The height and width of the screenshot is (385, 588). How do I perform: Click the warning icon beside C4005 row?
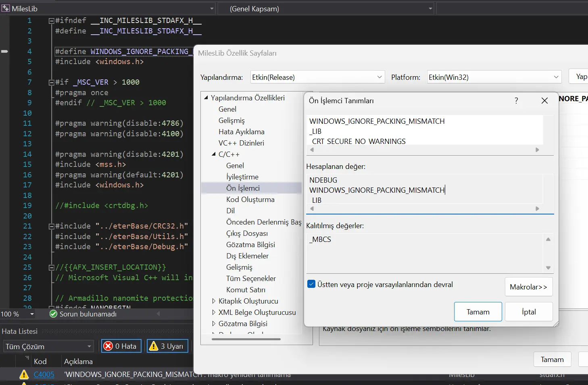pyautogui.click(x=24, y=375)
